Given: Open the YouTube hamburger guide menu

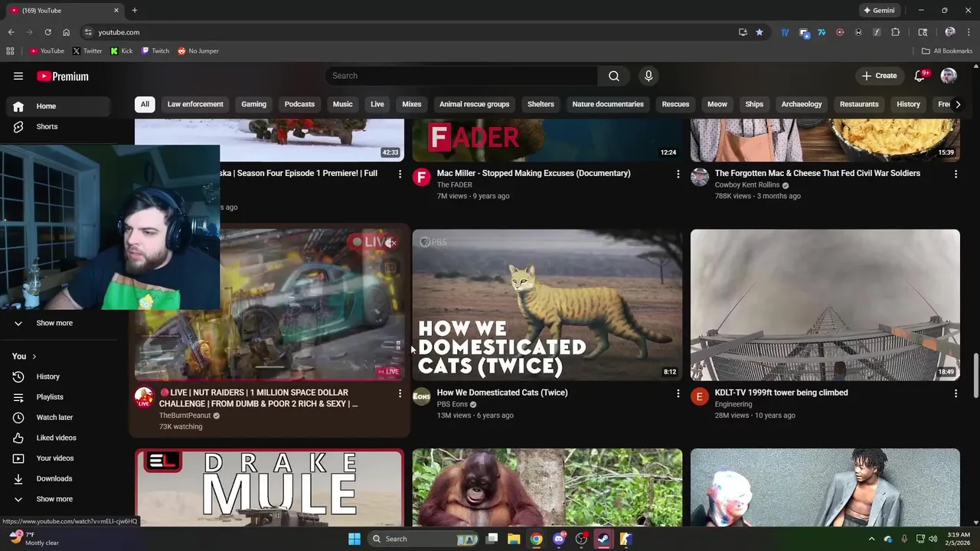Looking at the screenshot, I should coord(18,76).
